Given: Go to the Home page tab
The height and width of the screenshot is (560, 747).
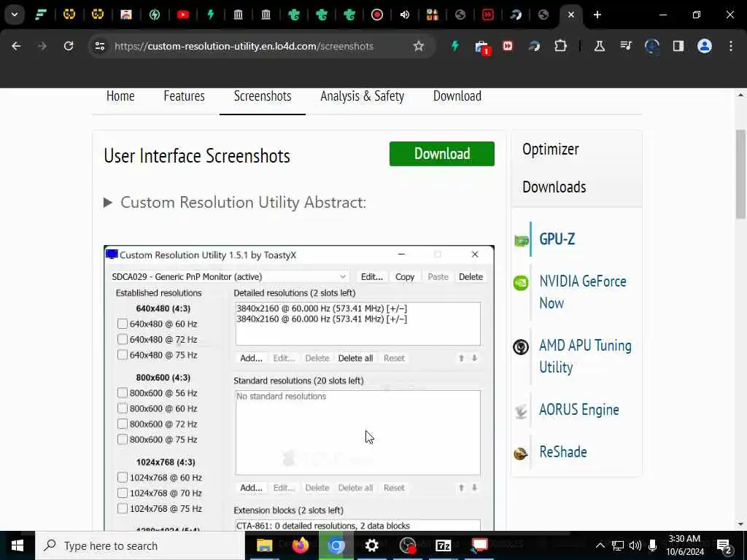Looking at the screenshot, I should tap(120, 96).
